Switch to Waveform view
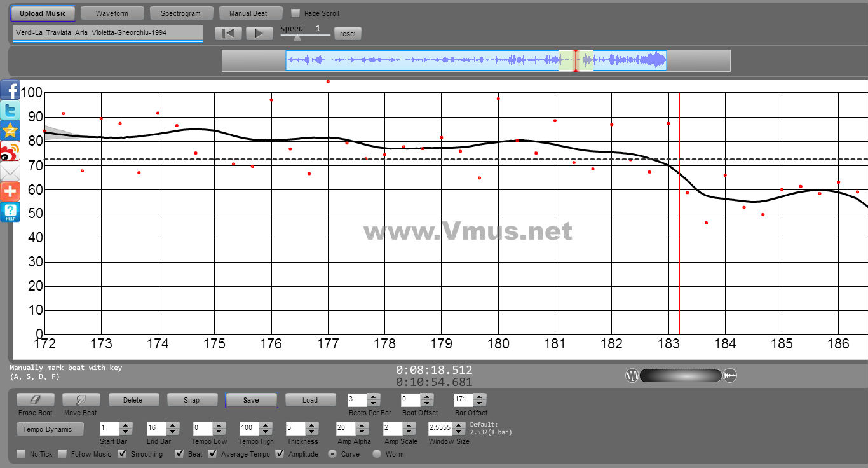 pos(112,13)
